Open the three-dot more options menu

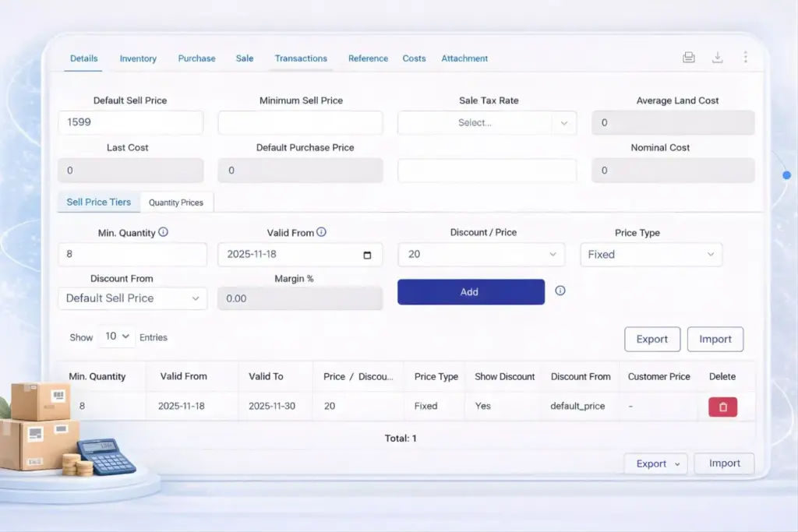[746, 58]
